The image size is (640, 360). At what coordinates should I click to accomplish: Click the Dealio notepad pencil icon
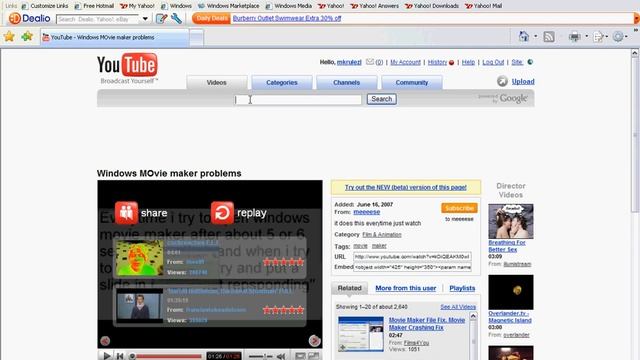tap(162, 18)
